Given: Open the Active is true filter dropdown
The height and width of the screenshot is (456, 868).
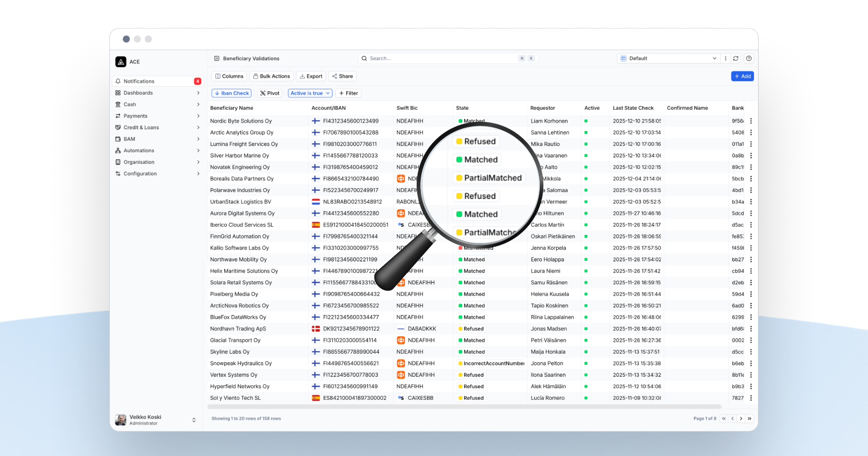Looking at the screenshot, I should tap(310, 93).
